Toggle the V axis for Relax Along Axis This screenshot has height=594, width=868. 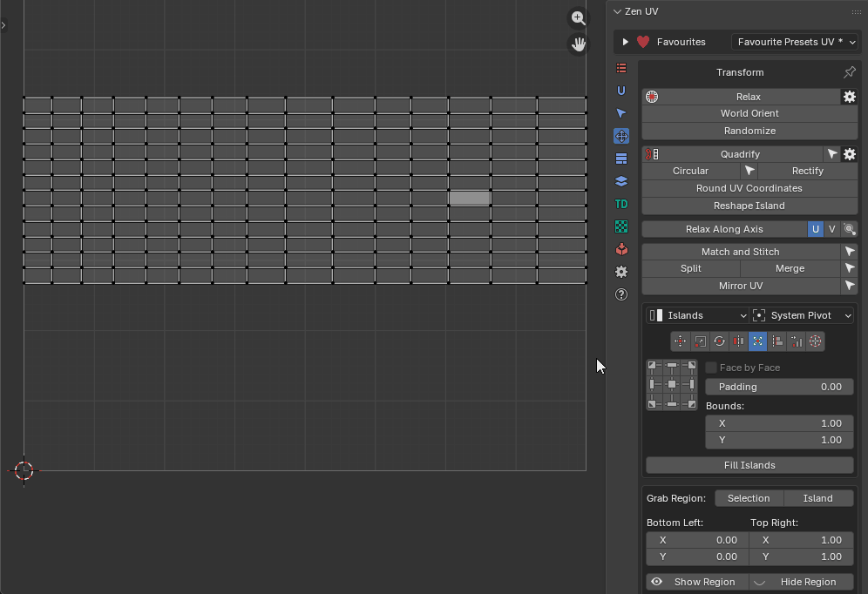pos(831,229)
